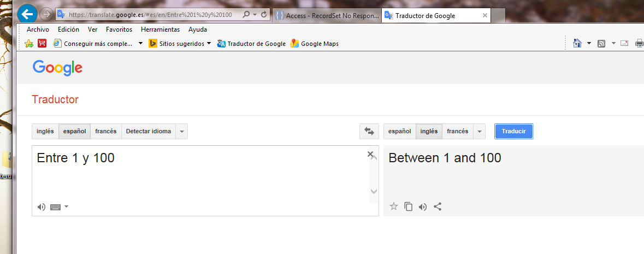
Task: Open more target languages dropdown
Action: tap(479, 132)
